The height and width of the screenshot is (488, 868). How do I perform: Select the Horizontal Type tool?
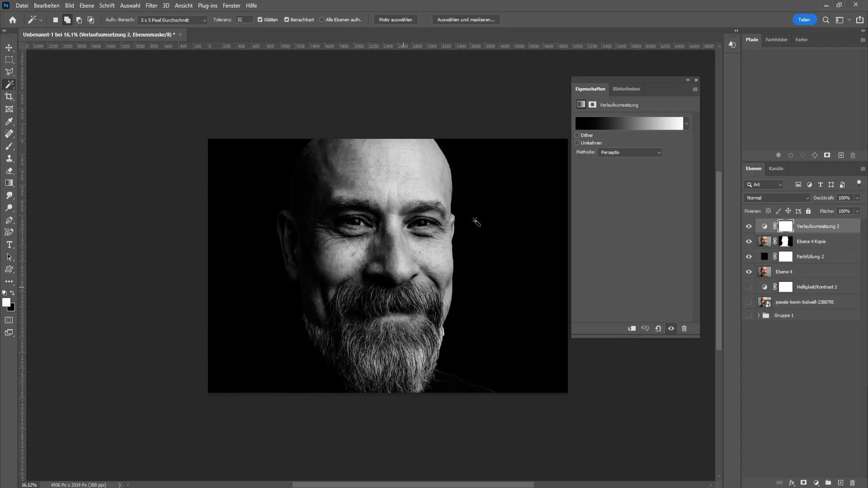[9, 244]
